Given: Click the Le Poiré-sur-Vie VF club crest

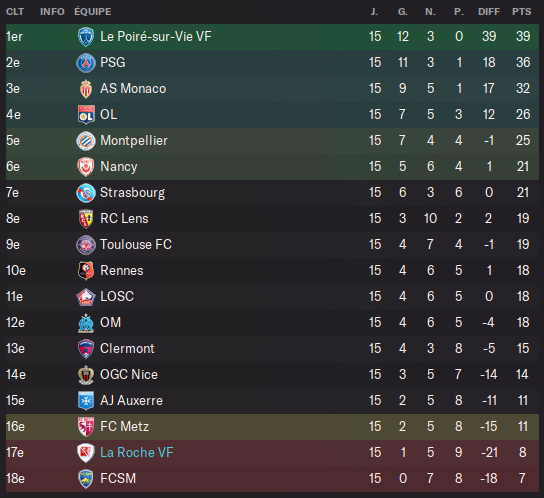Looking at the screenshot, I should point(86,37).
